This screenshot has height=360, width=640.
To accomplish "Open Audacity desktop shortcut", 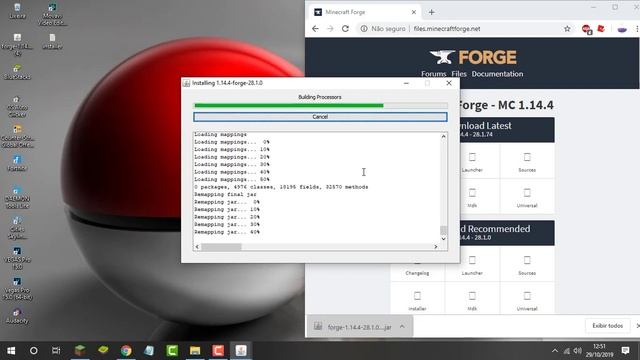I will tap(17, 316).
